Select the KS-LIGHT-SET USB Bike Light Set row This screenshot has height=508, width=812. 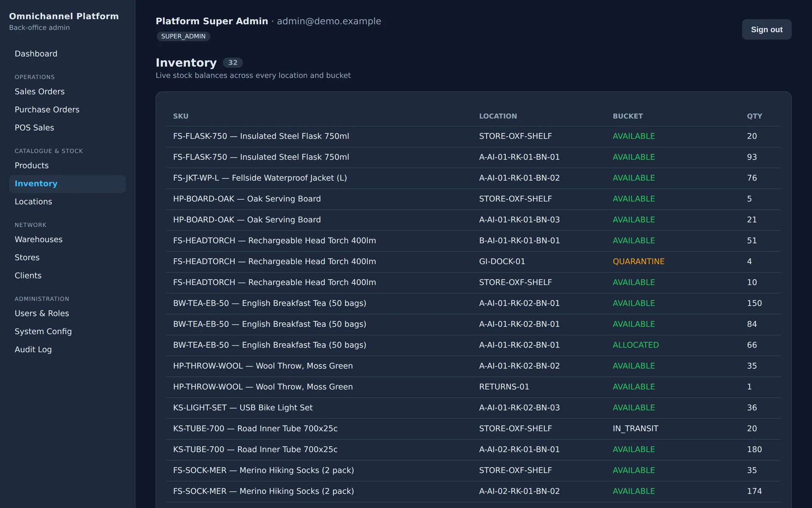point(473,408)
